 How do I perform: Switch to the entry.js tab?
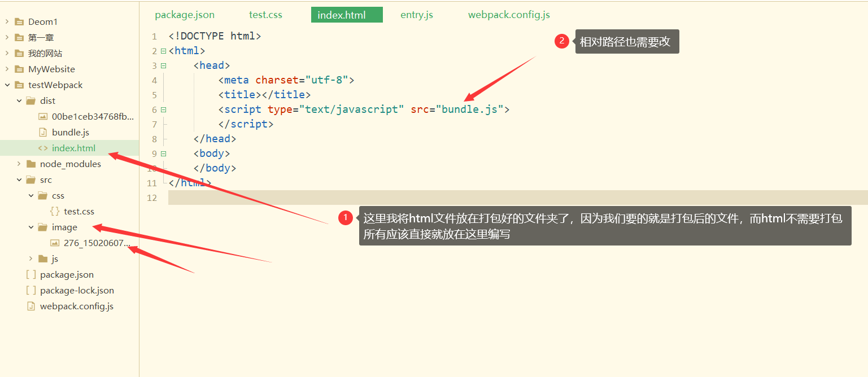[417, 15]
